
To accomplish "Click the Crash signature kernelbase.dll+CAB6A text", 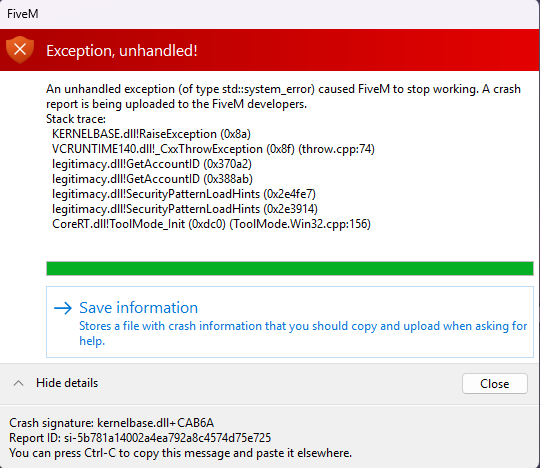I will pyautogui.click(x=111, y=423).
